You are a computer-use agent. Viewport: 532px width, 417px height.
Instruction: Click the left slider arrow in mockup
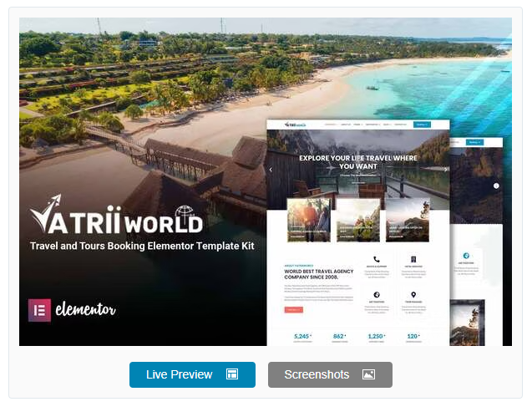pyautogui.click(x=271, y=170)
